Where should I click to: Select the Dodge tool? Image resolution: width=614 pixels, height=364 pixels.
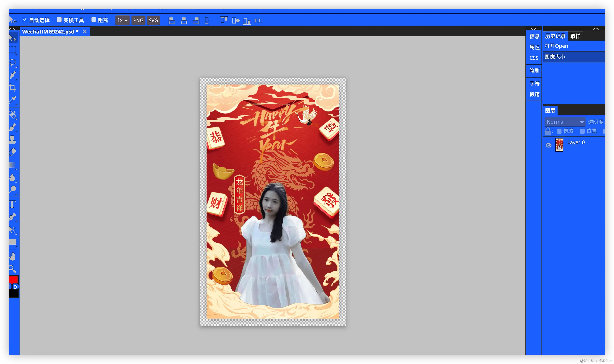13,190
